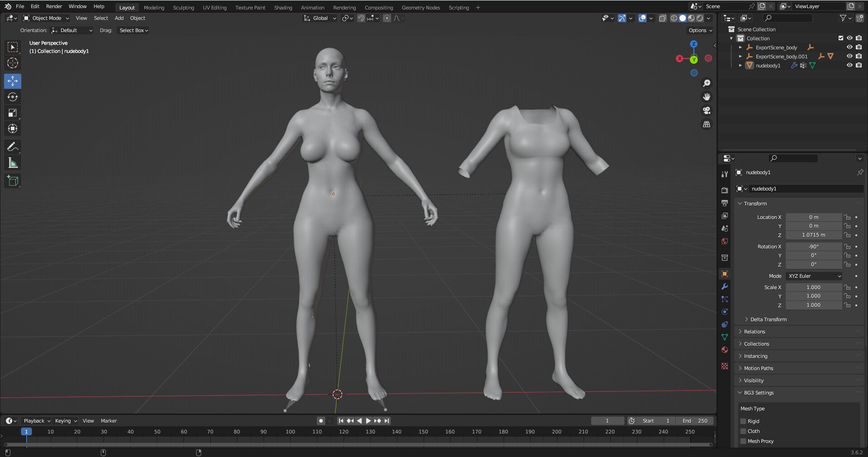The height and width of the screenshot is (457, 868).
Task: Enable the Cloth checkbox
Action: [743, 431]
